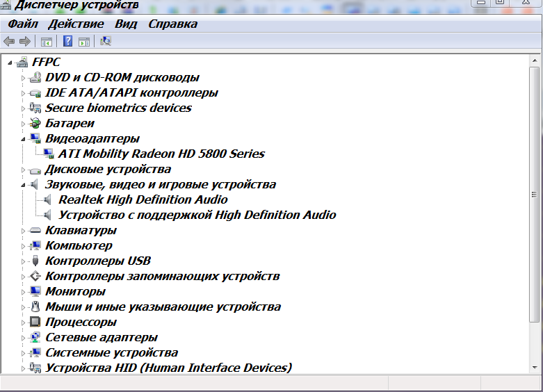
Task: Expand IDE ATA/ATAPI контроллеры node
Action: (x=23, y=93)
